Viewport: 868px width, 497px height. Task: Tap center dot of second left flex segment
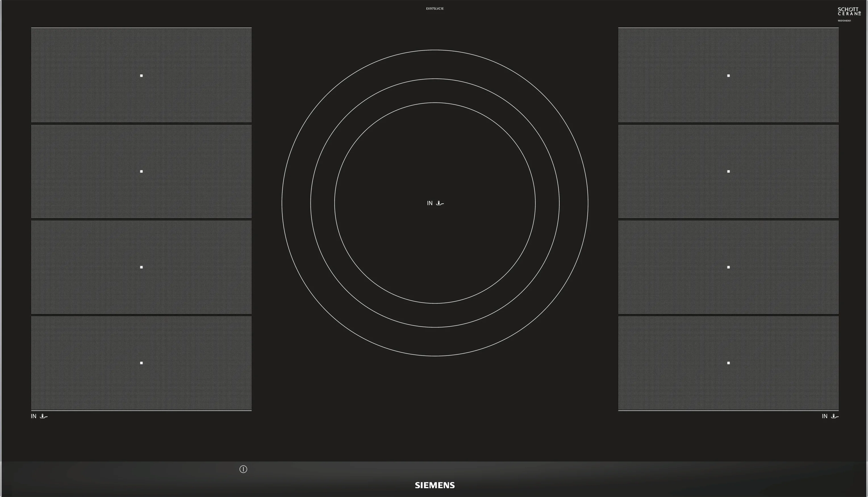(141, 171)
